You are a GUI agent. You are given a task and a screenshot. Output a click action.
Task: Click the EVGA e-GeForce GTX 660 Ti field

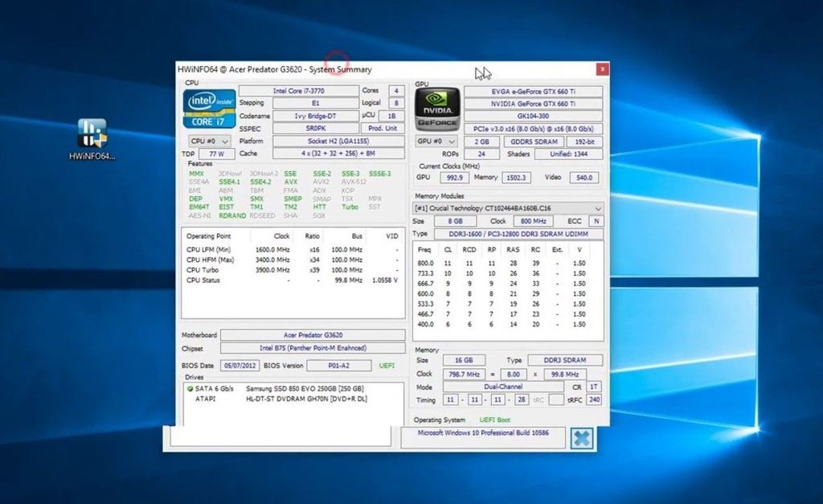(x=534, y=92)
